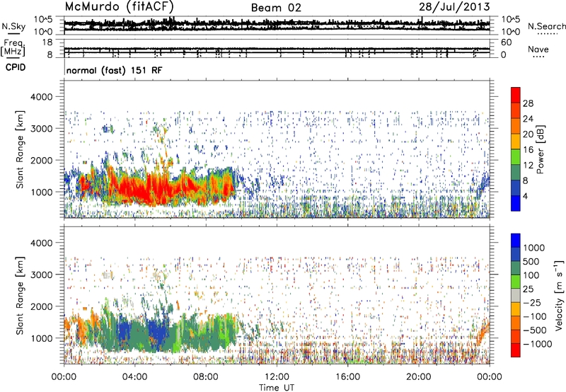Click the left '10^5' noise axis tick
This screenshot has height=392, width=566.
(43, 19)
